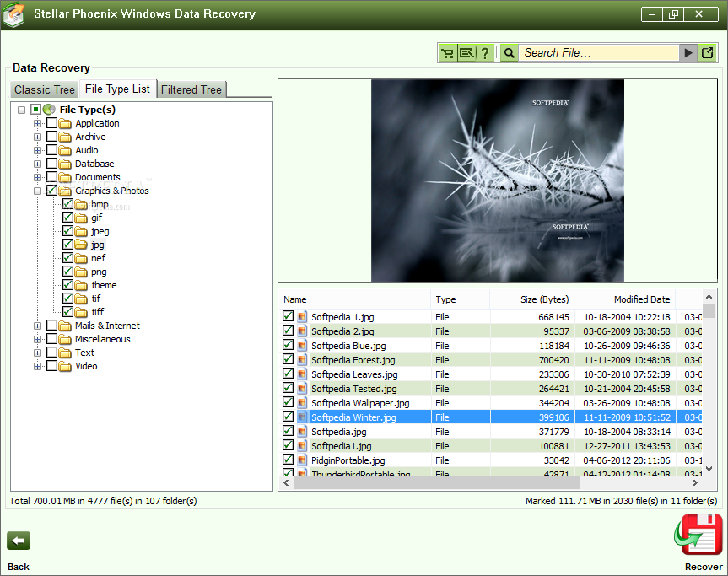Click the register product icon
Image resolution: width=728 pixels, height=576 pixels.
coord(466,53)
